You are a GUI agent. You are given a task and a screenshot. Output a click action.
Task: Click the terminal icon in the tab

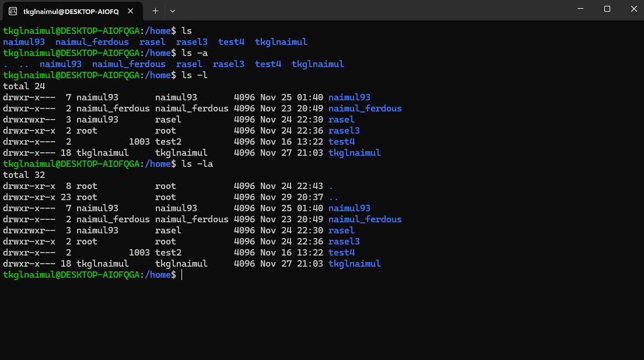point(13,11)
